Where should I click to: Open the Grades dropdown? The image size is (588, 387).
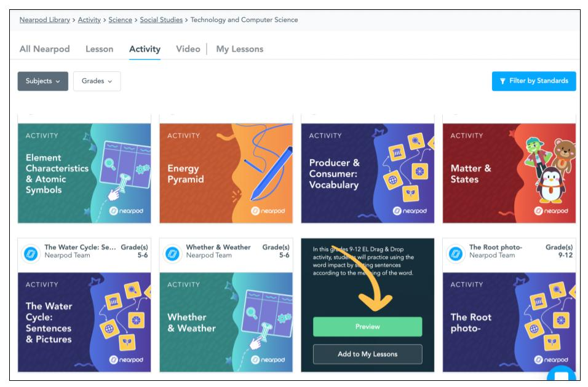click(97, 81)
